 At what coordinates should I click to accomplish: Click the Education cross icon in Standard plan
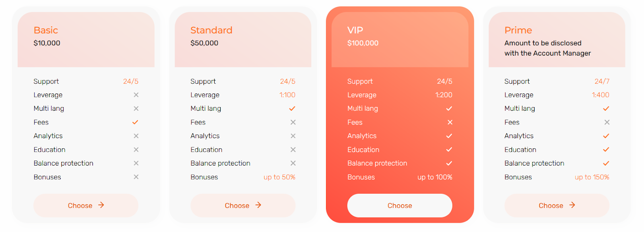coord(293,149)
